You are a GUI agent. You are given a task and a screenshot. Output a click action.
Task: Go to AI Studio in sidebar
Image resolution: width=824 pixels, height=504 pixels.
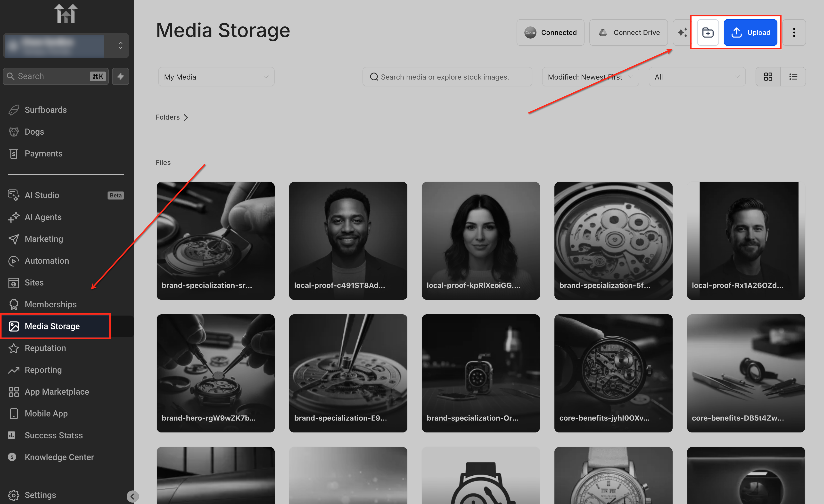pyautogui.click(x=42, y=195)
